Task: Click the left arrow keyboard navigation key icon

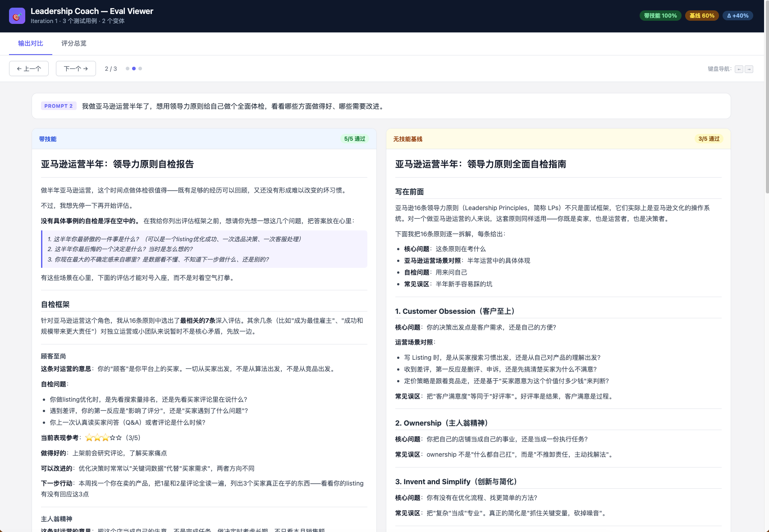Action: point(739,69)
